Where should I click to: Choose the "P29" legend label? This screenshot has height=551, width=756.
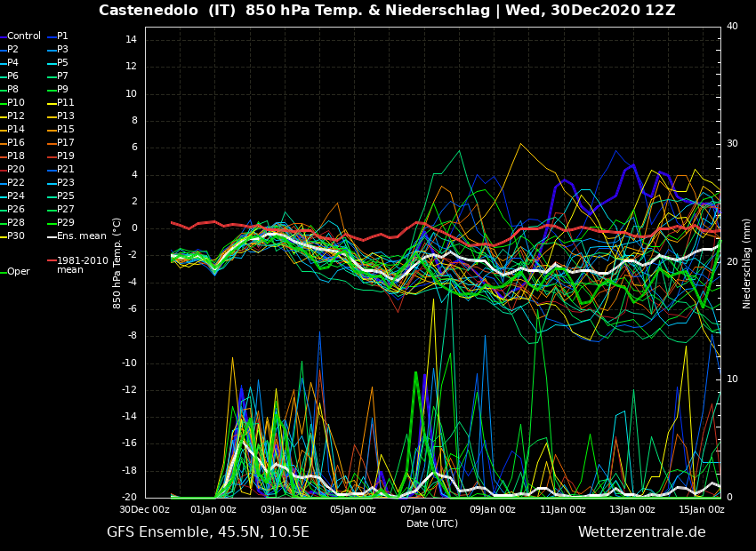66,223
